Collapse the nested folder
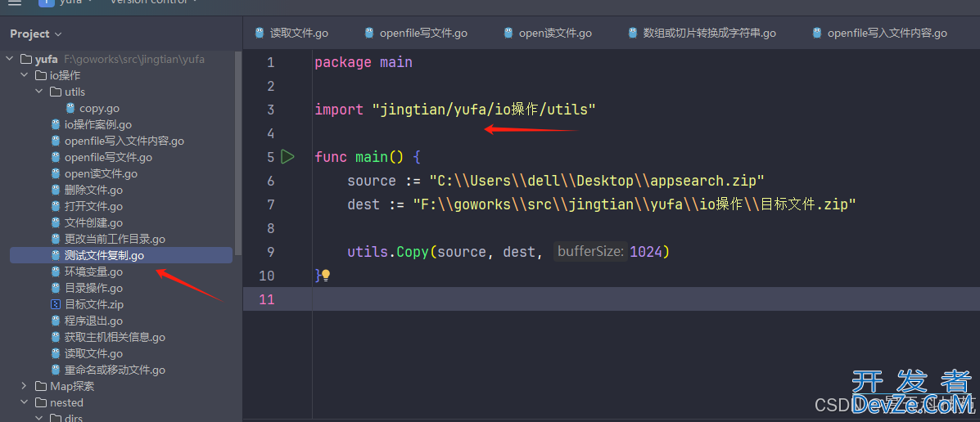The height and width of the screenshot is (422, 980). click(x=24, y=402)
